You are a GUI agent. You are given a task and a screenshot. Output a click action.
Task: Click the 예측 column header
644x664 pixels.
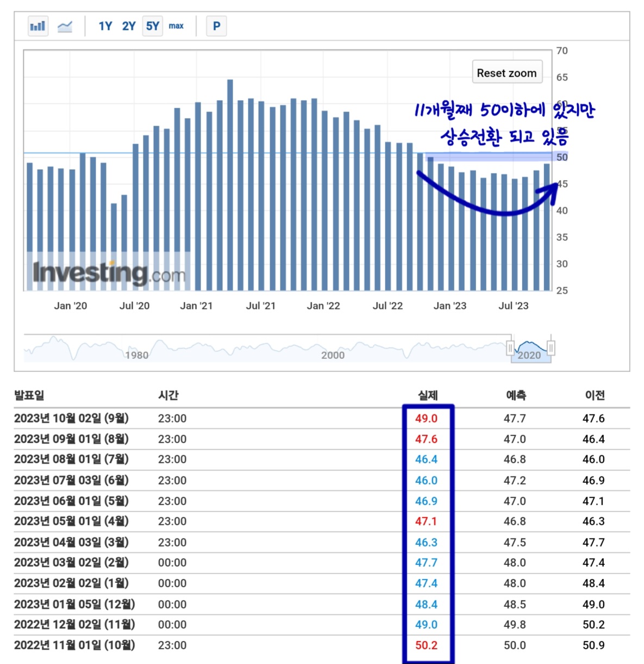coord(516,395)
